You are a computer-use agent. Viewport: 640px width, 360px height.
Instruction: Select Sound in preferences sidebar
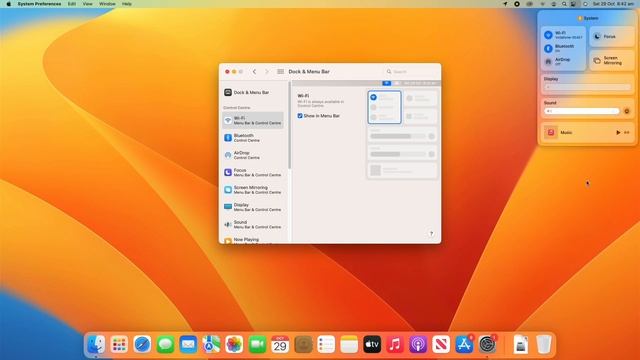pos(253,224)
